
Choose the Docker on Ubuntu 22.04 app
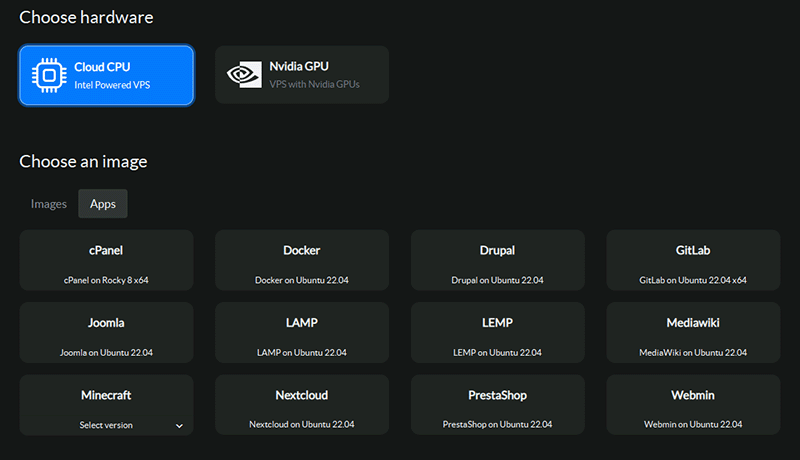tap(302, 260)
